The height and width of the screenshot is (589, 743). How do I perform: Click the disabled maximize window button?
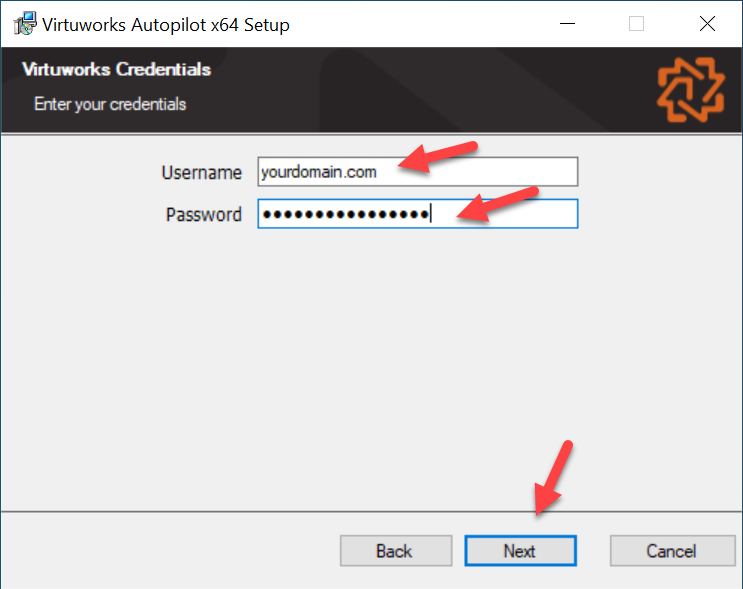[636, 23]
